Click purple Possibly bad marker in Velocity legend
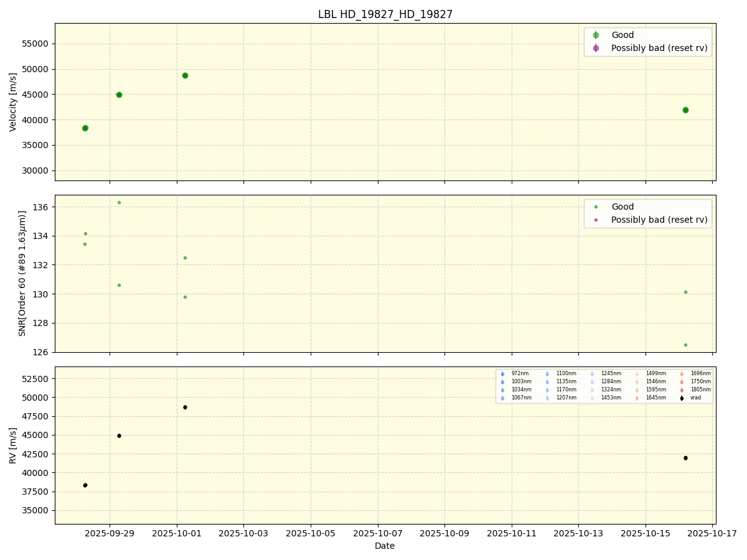The width and height of the screenshot is (747, 560). [596, 48]
